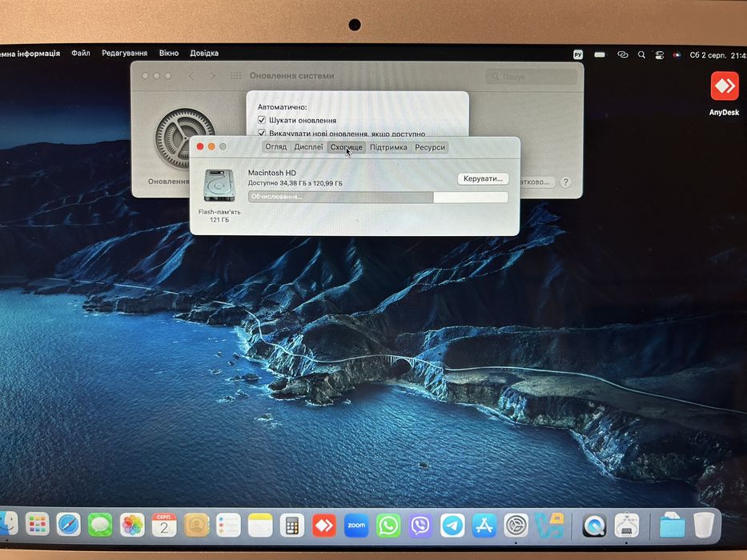Open Reminders app in the dock
Viewport: 747px width, 560px height.
pos(228,526)
